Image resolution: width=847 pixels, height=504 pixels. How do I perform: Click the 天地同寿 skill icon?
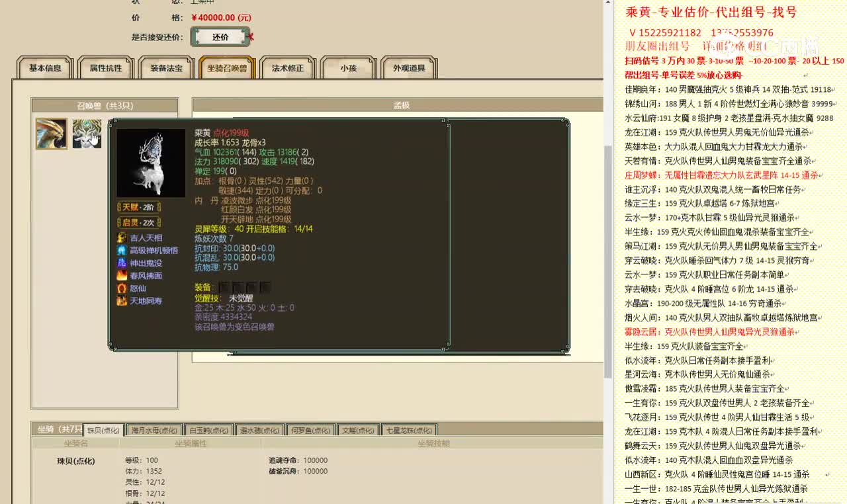click(x=122, y=300)
